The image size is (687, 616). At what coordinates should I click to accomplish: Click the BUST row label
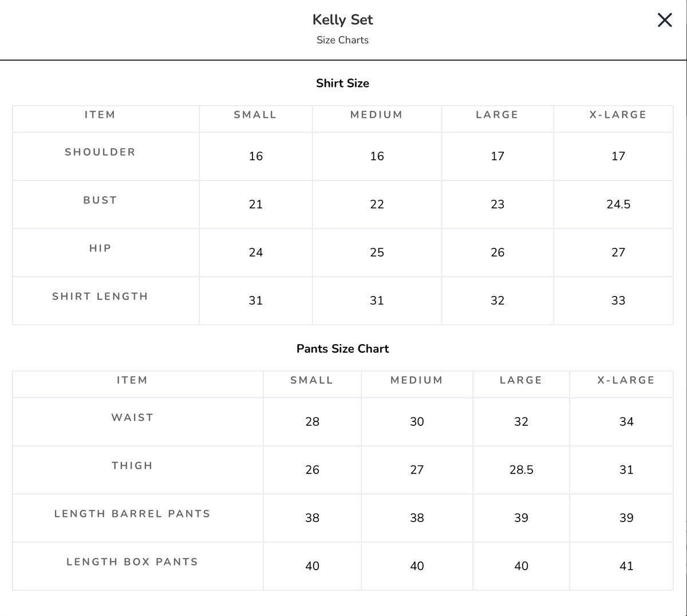click(x=100, y=200)
